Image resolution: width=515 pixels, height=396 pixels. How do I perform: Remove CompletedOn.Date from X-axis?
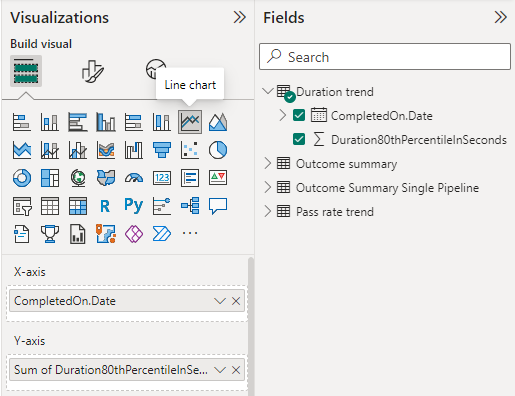click(x=236, y=301)
